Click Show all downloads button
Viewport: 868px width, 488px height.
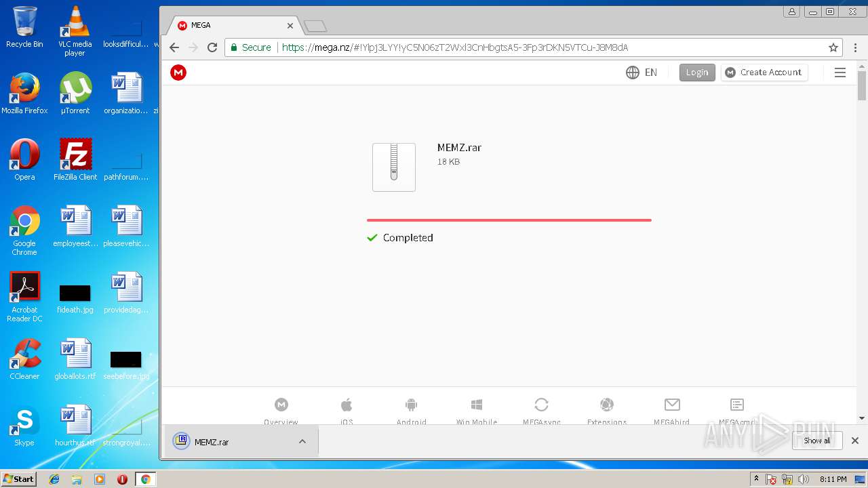[x=817, y=441]
